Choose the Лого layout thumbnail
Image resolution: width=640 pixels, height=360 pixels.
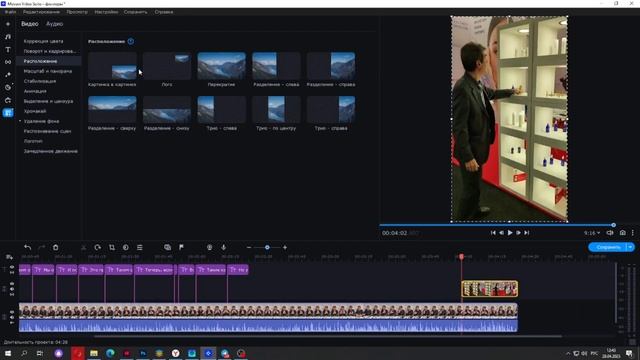coord(167,66)
